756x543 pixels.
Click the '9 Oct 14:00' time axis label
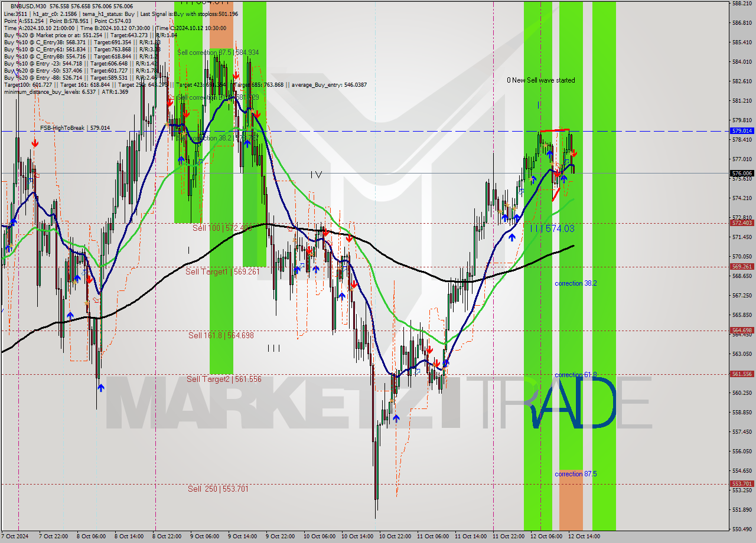[243, 537]
